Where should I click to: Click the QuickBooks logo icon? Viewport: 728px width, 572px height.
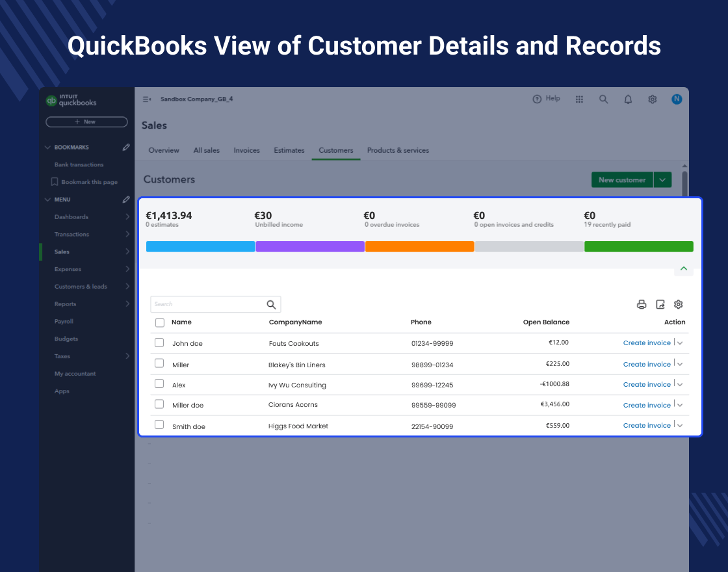[x=51, y=100]
